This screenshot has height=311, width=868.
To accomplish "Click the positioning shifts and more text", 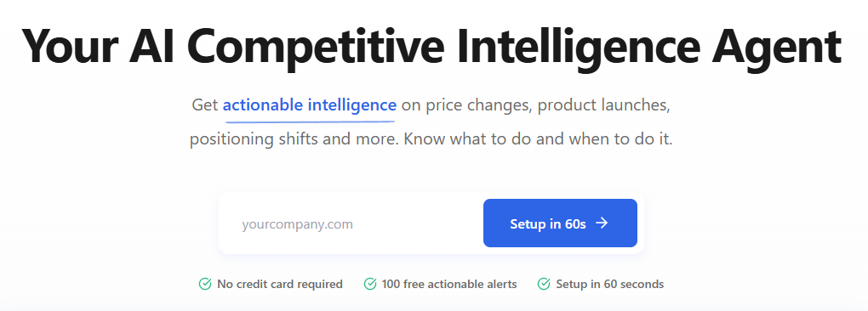I will click(294, 139).
